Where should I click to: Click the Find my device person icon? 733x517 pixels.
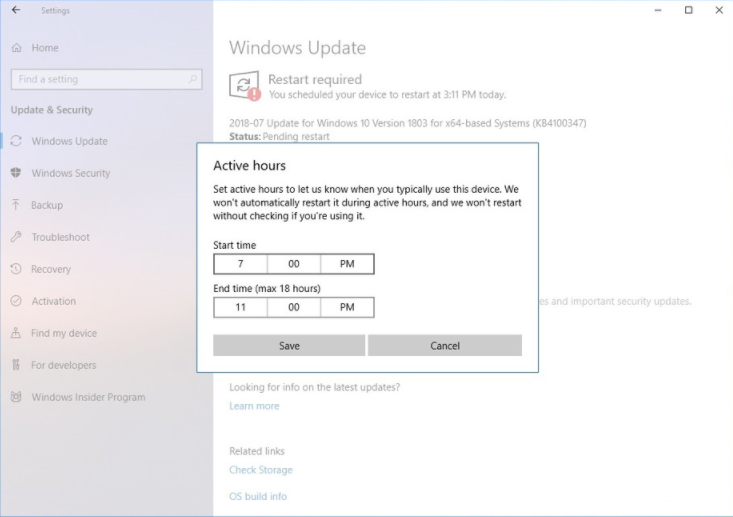click(x=16, y=333)
